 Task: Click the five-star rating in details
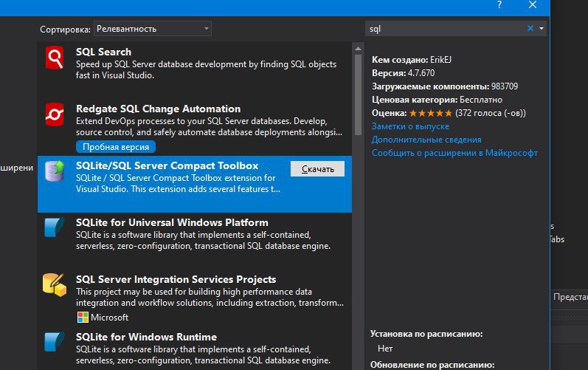tap(431, 113)
